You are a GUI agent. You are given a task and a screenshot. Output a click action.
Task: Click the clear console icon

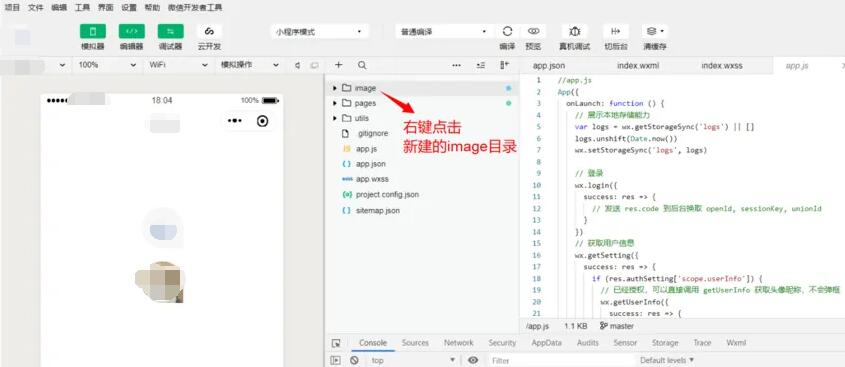click(x=354, y=360)
